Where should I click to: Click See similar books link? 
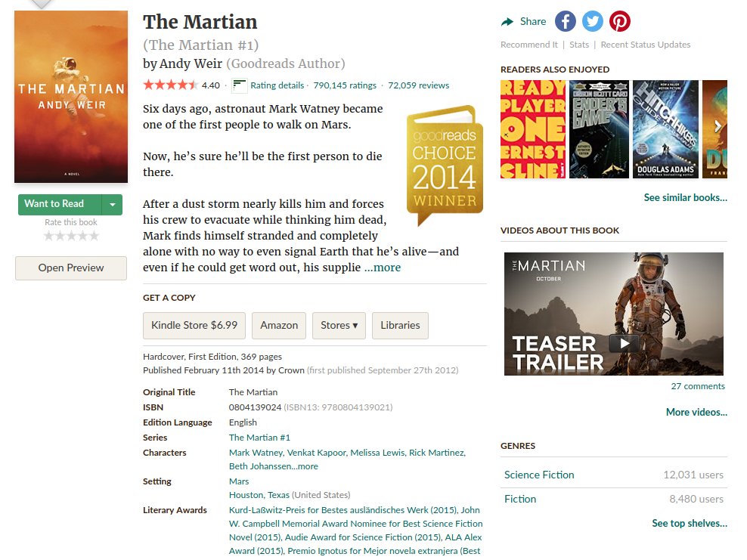(x=686, y=197)
